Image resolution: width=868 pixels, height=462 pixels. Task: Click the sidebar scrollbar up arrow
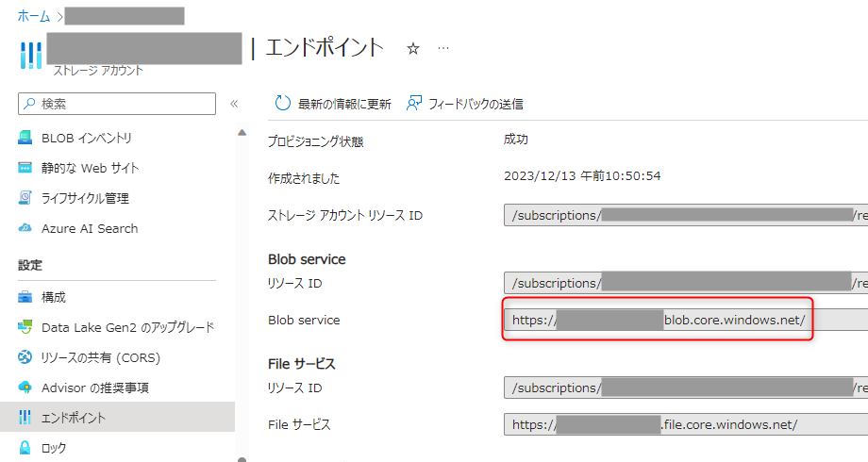(x=242, y=133)
